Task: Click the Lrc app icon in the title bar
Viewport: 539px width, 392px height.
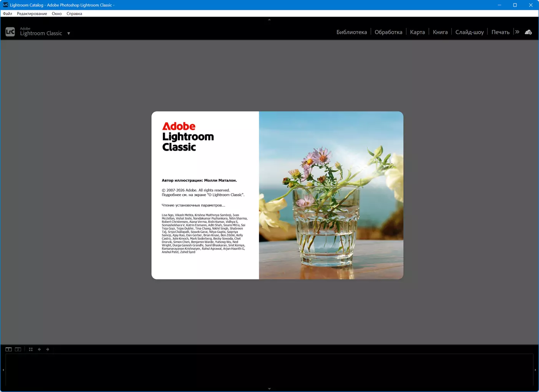Action: (x=5, y=5)
